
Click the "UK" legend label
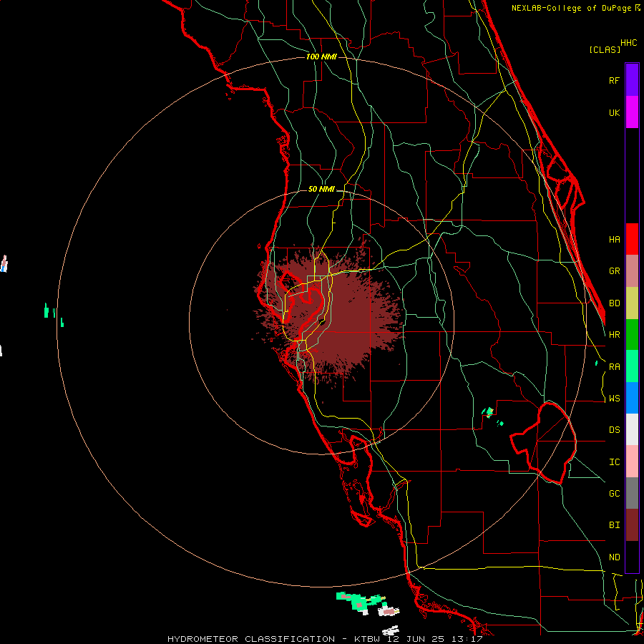point(614,112)
